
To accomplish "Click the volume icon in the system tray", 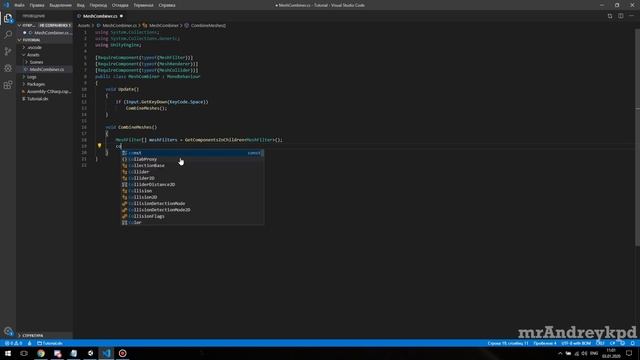I will [x=584, y=353].
